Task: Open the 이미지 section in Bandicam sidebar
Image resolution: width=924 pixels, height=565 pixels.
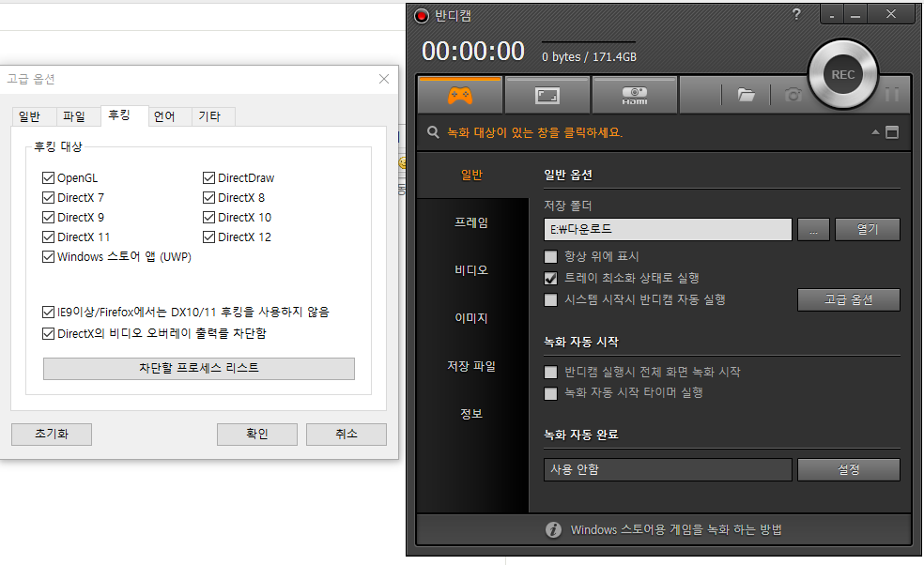Action: 471,318
